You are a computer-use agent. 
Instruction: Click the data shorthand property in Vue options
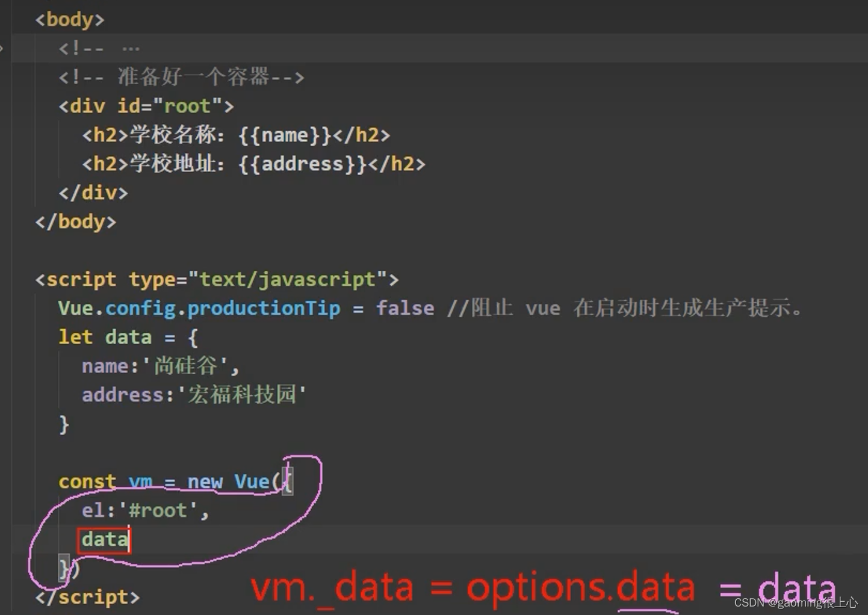(105, 540)
